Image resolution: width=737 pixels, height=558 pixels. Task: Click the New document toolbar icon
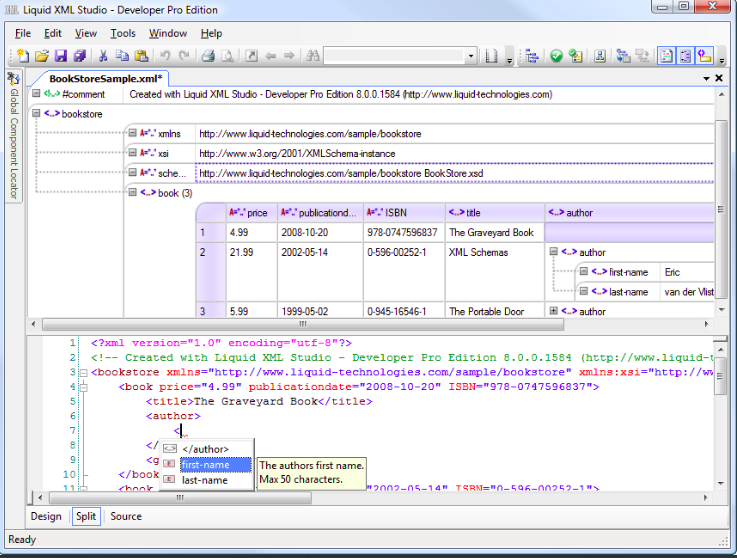coord(22,56)
